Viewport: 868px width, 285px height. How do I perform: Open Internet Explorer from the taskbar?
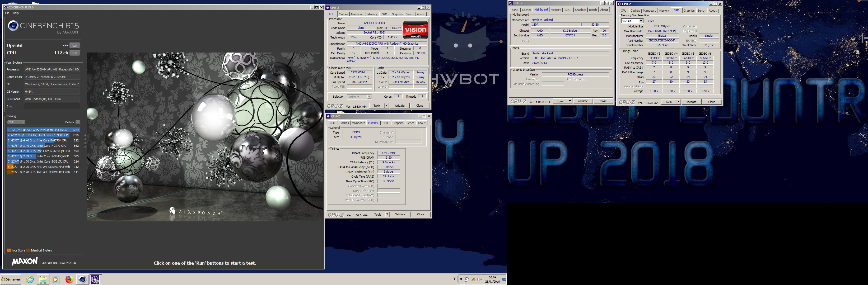pos(30,279)
